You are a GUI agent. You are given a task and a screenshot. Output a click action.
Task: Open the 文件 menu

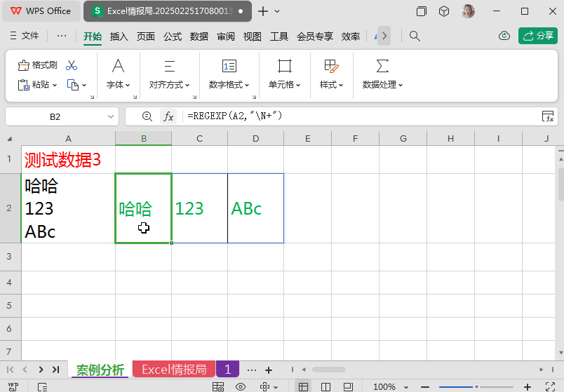(x=25, y=36)
